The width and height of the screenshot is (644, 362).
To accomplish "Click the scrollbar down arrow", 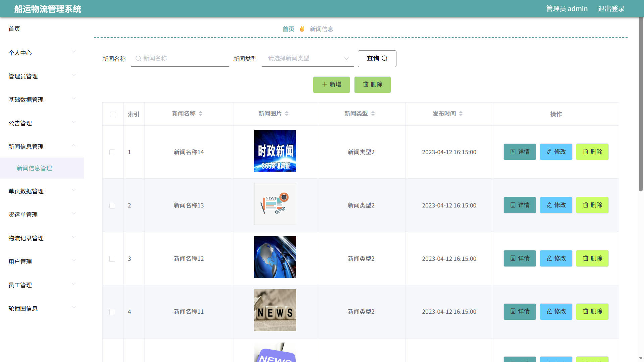I will tap(641, 358).
